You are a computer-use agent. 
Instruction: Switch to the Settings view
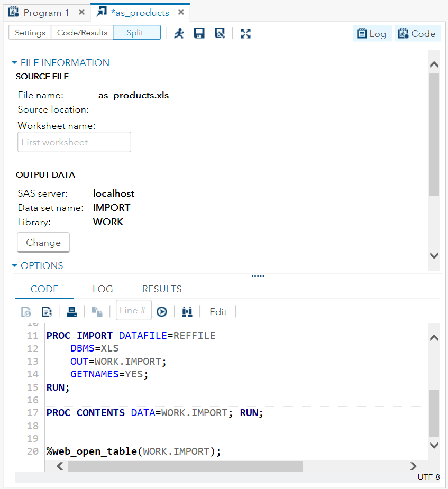30,33
